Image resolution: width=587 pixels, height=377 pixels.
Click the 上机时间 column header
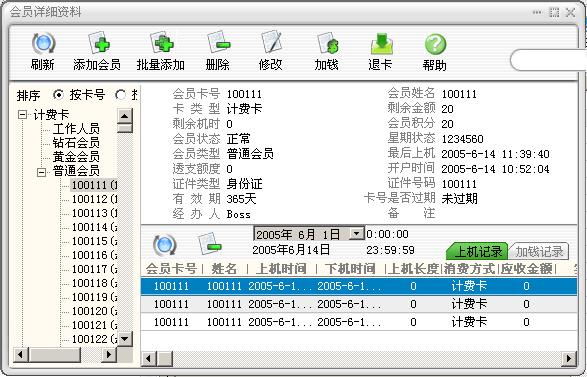tap(282, 268)
